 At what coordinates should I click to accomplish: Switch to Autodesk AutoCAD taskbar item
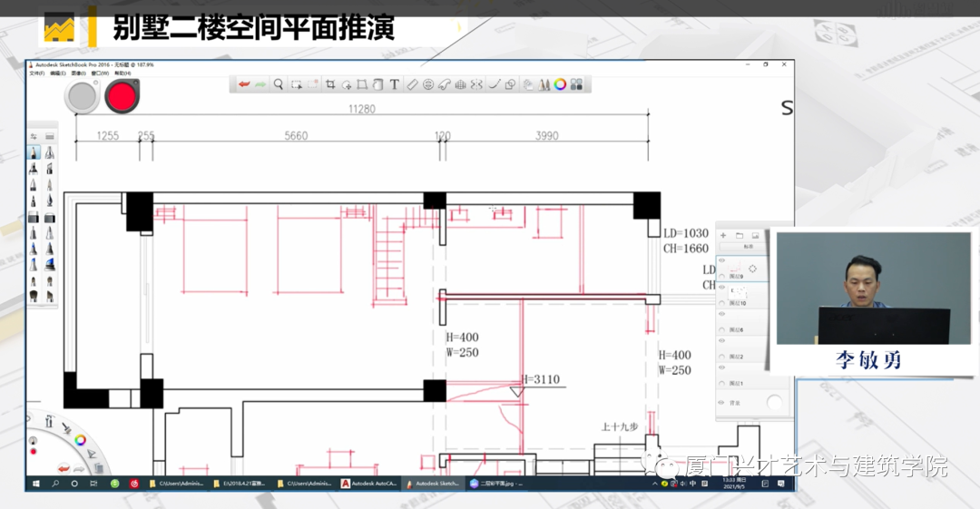click(x=369, y=484)
